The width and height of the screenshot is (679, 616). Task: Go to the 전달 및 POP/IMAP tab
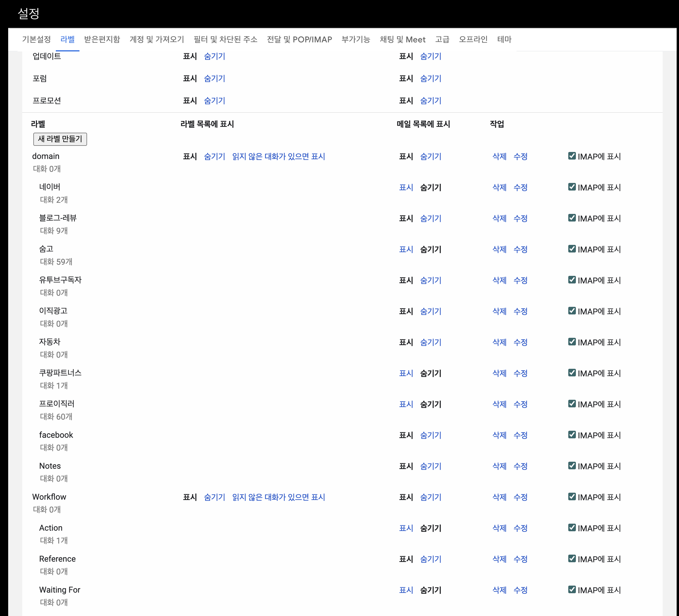pos(299,39)
